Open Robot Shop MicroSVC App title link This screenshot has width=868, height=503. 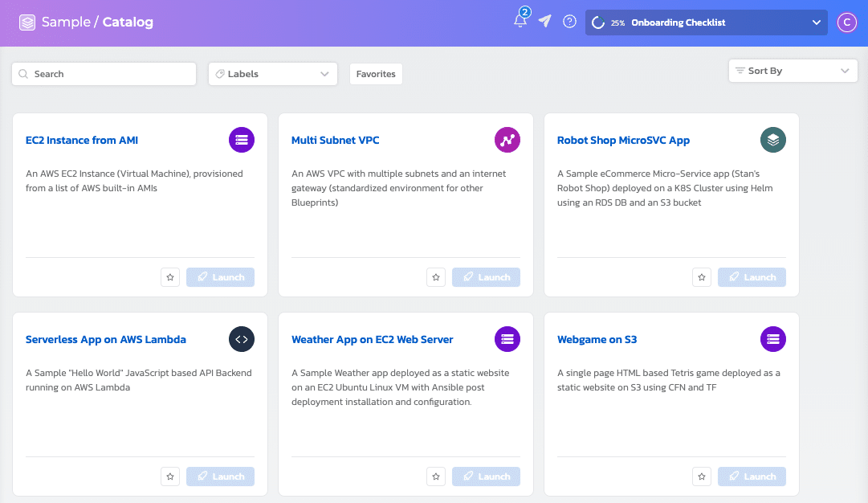coord(623,140)
